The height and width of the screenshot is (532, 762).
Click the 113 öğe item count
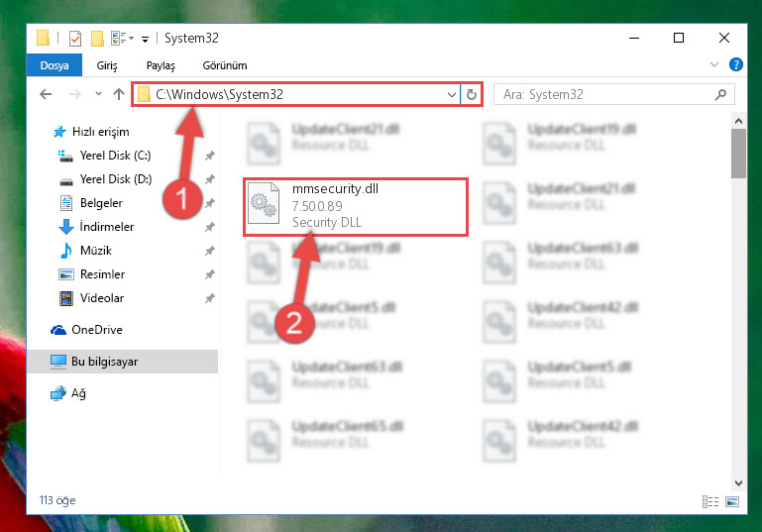pyautogui.click(x=57, y=500)
